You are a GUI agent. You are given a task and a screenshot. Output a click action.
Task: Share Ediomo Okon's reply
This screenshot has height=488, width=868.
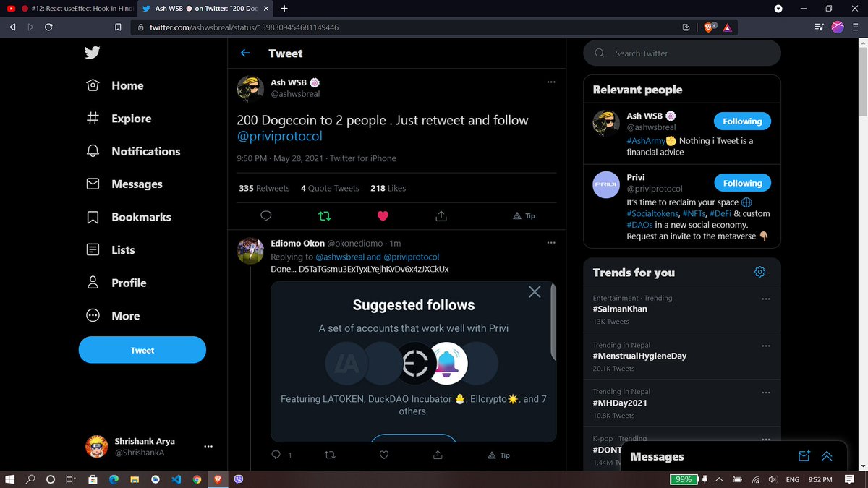438,455
